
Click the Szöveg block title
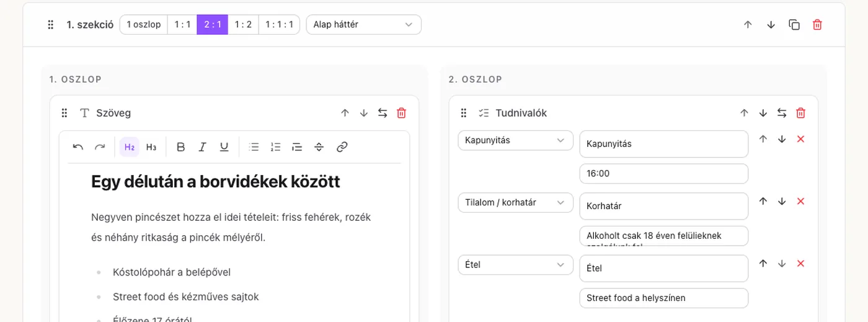point(113,113)
